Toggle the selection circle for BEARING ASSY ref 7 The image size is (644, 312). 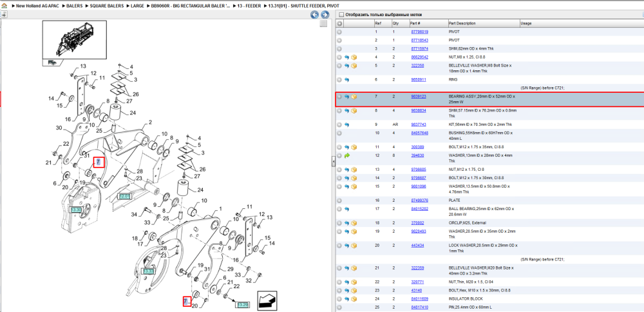(x=339, y=97)
